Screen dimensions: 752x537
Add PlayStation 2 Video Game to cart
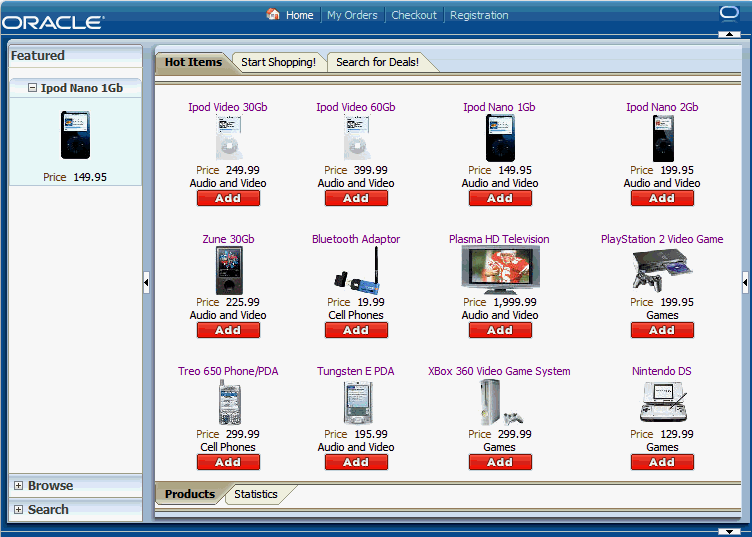662,330
